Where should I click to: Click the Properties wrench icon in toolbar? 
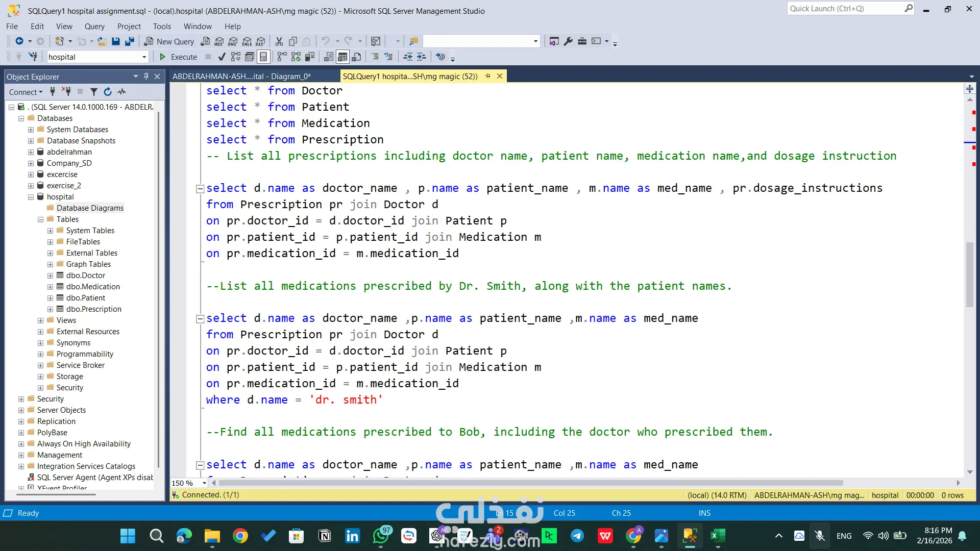coord(568,41)
